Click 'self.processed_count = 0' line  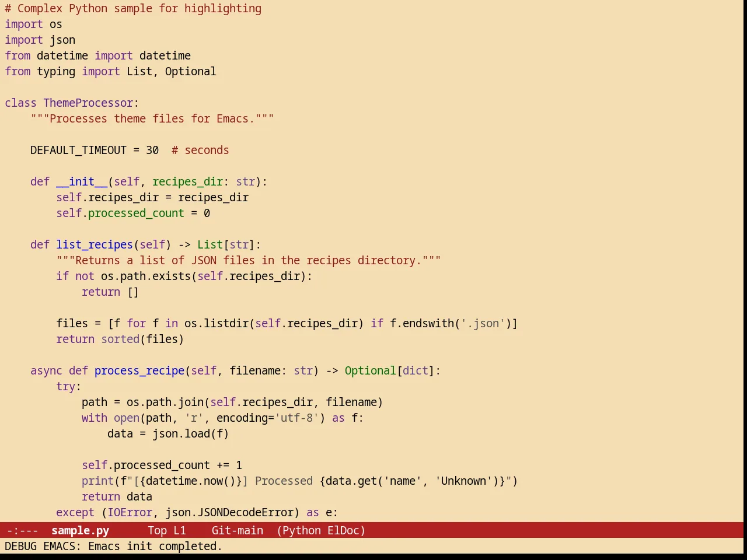click(x=133, y=213)
